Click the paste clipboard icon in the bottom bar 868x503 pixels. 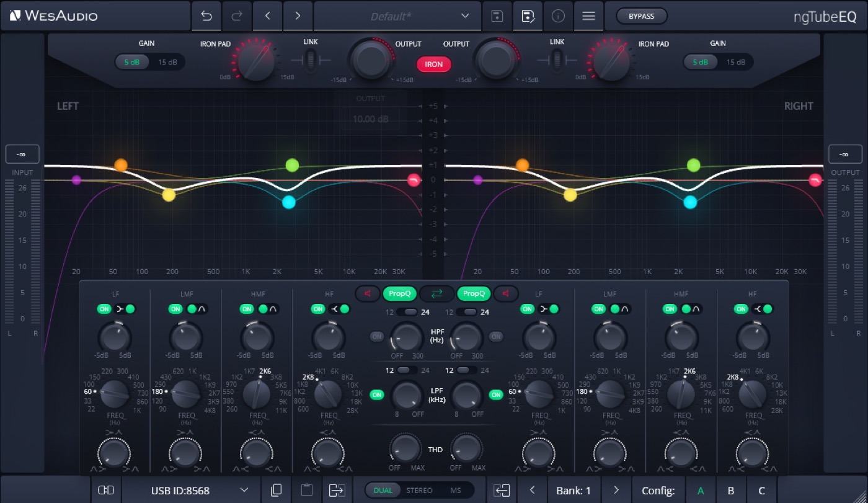(306, 491)
